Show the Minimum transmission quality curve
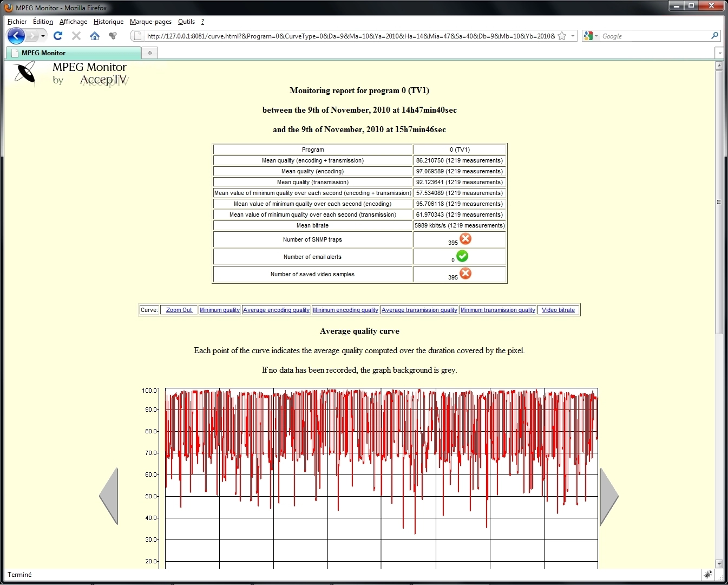Viewport: 728px width, 585px height. pyautogui.click(x=498, y=310)
